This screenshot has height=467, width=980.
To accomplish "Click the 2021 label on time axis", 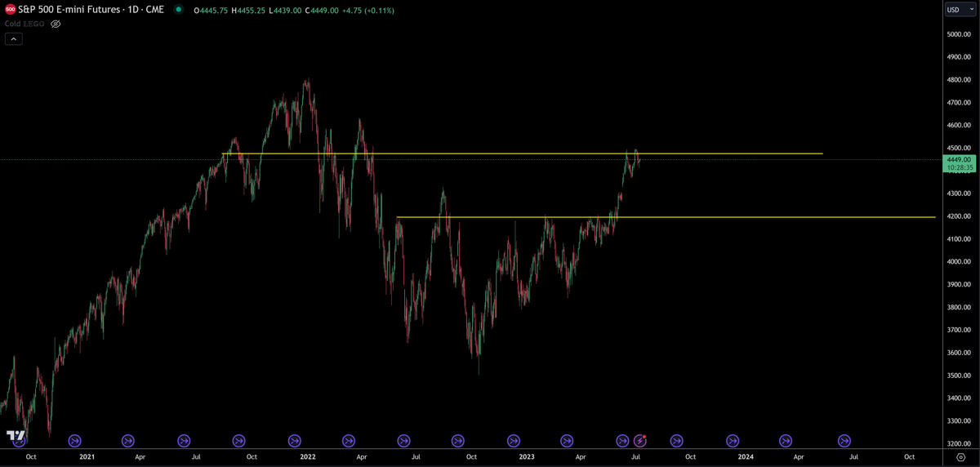I will [x=88, y=457].
